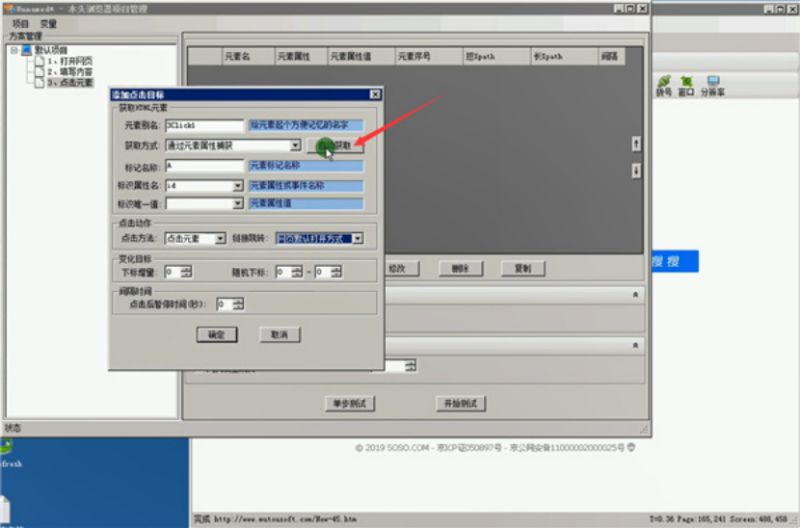Image resolution: width=800 pixels, height=528 pixels.
Task: Click the application title bar icon
Action: (x=8, y=8)
